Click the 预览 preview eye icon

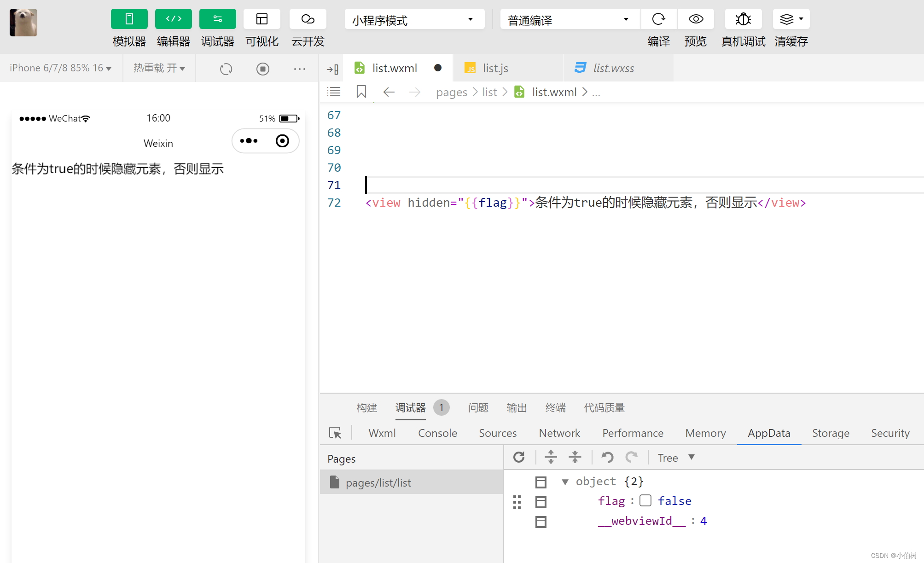point(696,19)
